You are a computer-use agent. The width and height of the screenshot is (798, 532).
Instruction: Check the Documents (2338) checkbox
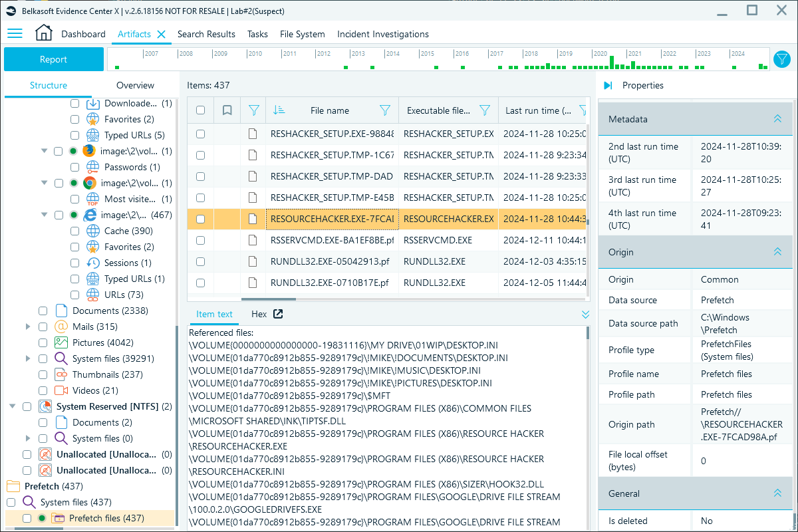click(x=43, y=311)
